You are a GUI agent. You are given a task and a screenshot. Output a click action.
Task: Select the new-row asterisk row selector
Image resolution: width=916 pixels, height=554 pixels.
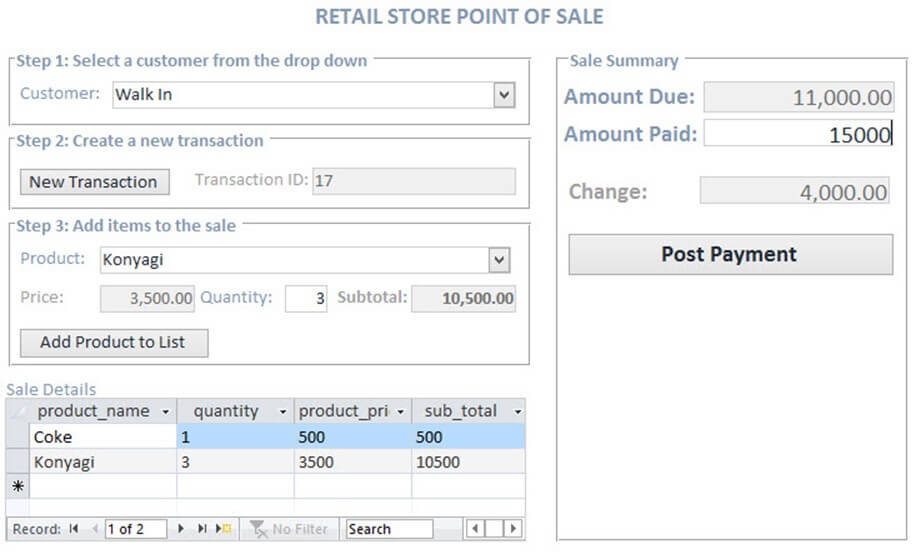tap(17, 486)
